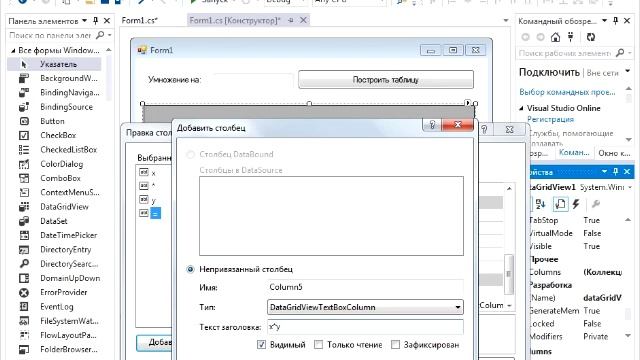Click the Team Explorer connect plug icon
This screenshot has width=640, height=360.
[x=571, y=37]
